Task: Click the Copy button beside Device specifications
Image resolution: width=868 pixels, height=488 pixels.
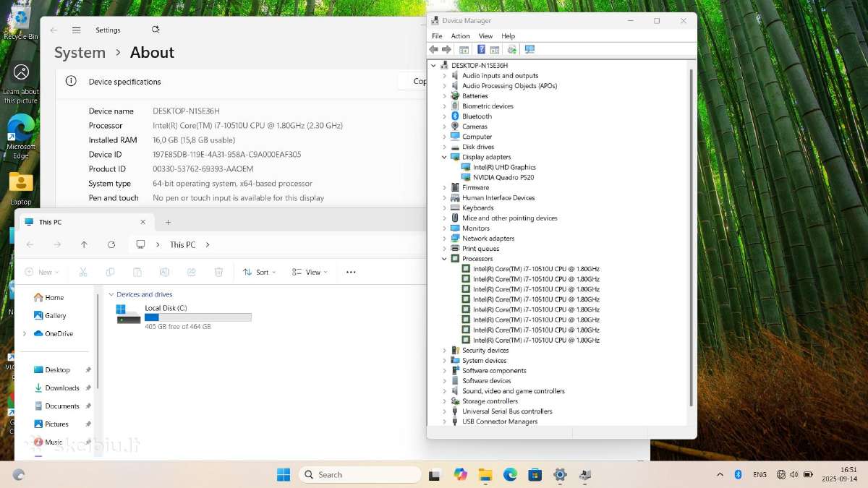Action: pyautogui.click(x=413, y=82)
